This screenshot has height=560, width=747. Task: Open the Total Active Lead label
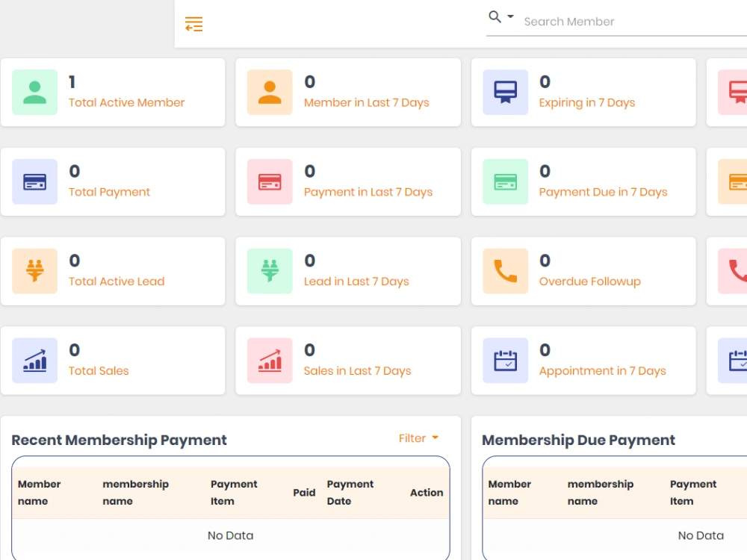tap(117, 281)
